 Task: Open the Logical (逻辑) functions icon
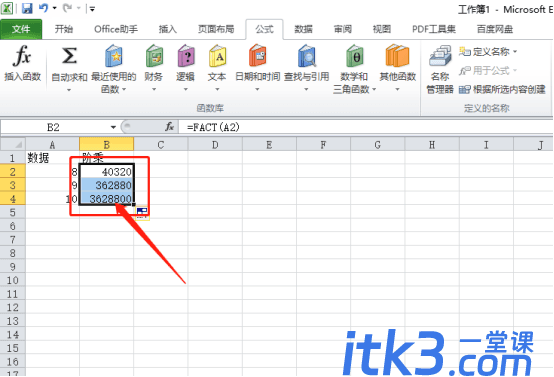(185, 56)
